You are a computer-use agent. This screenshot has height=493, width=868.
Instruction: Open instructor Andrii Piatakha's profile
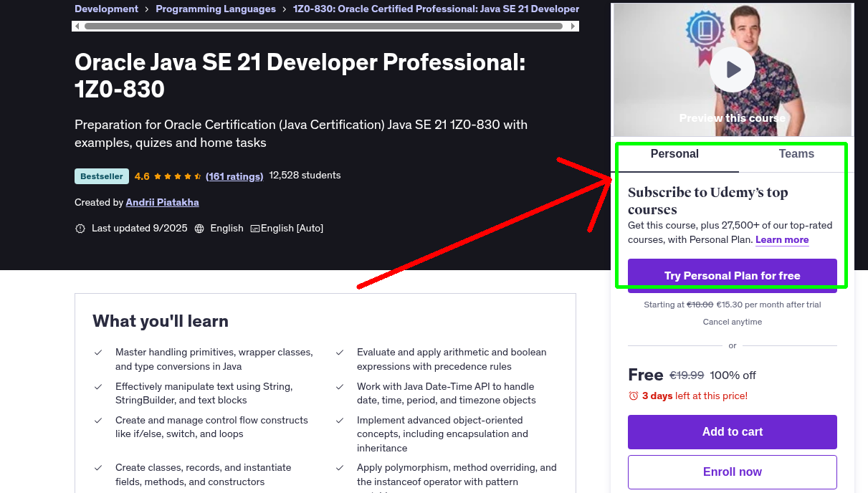click(x=163, y=203)
